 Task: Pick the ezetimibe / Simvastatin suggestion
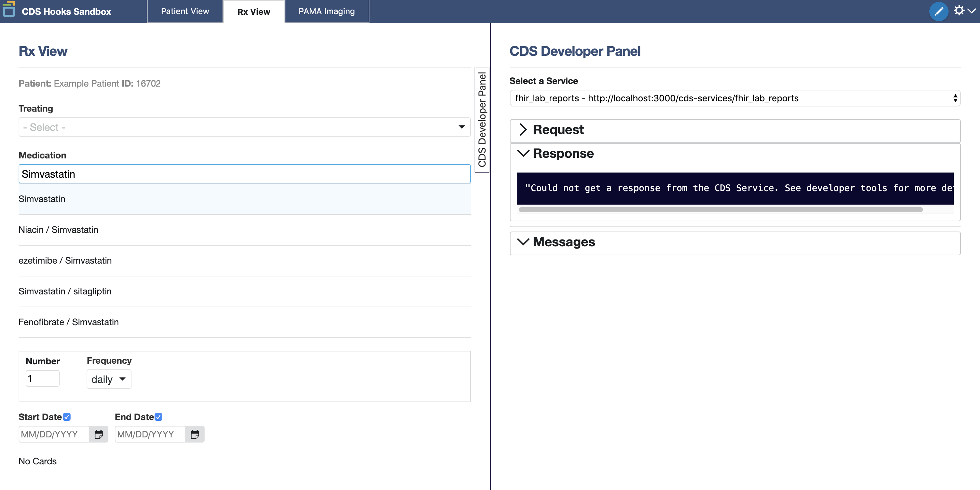65,261
